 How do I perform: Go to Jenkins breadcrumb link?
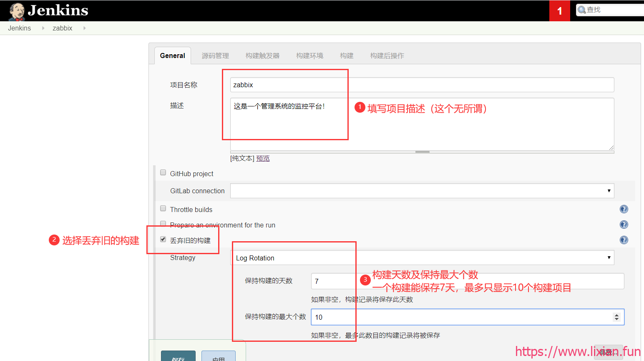pyautogui.click(x=20, y=28)
